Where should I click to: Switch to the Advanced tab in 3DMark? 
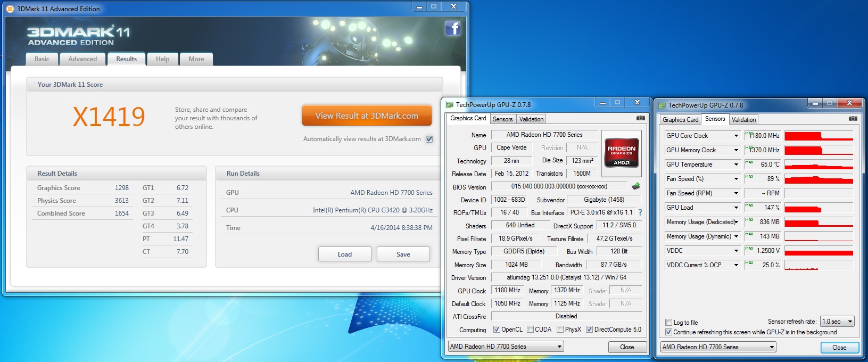[x=82, y=59]
